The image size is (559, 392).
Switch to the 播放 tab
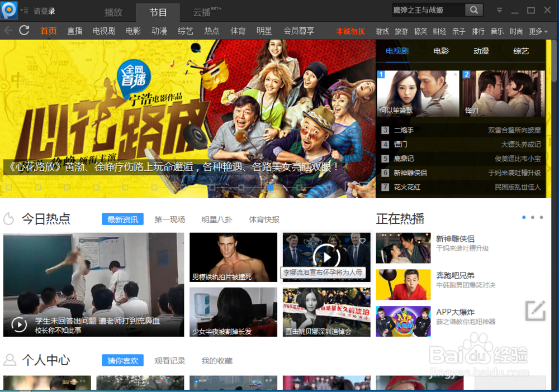[113, 12]
